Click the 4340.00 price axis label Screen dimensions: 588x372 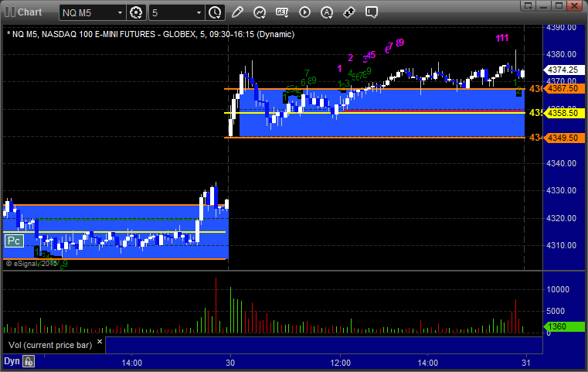click(x=562, y=163)
